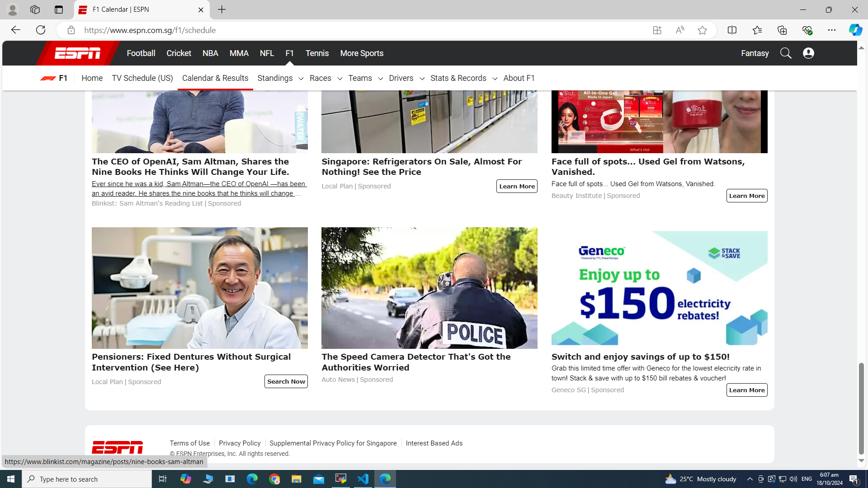Expand the Stats & Records dropdown chevron
The image size is (868, 488).
click(495, 79)
